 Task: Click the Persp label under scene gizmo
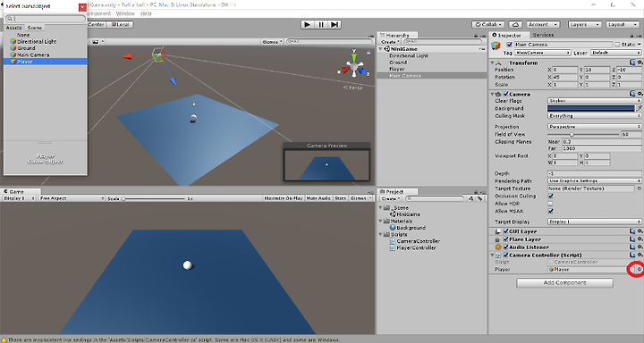[353, 88]
